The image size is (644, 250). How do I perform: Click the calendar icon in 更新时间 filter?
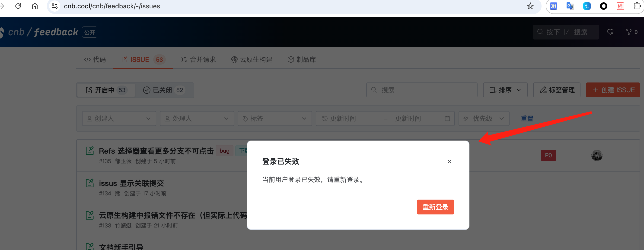tap(447, 118)
